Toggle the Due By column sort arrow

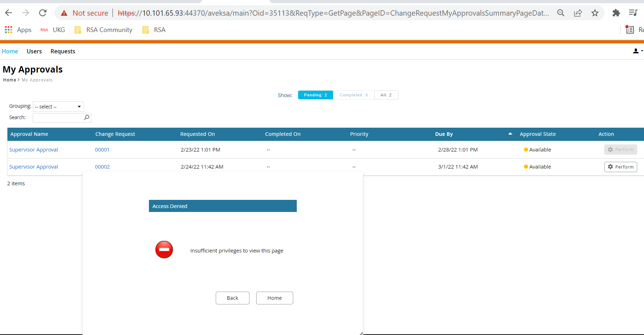[x=510, y=134]
